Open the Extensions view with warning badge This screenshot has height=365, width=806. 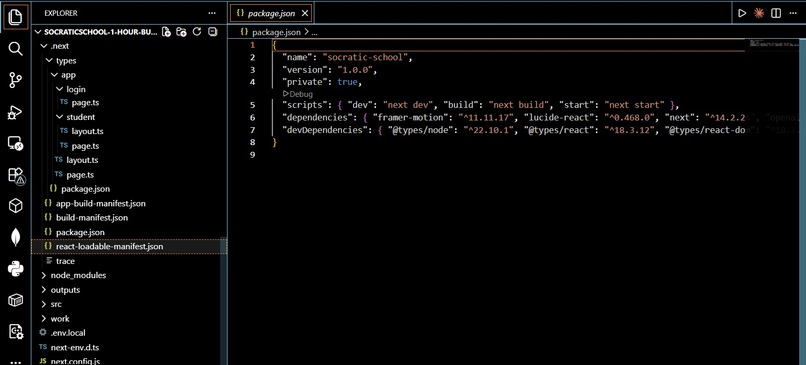15,175
